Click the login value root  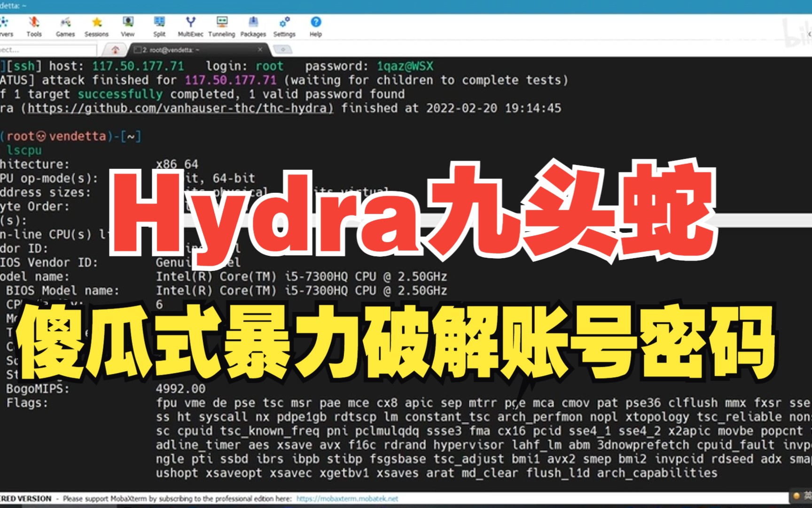click(x=270, y=66)
